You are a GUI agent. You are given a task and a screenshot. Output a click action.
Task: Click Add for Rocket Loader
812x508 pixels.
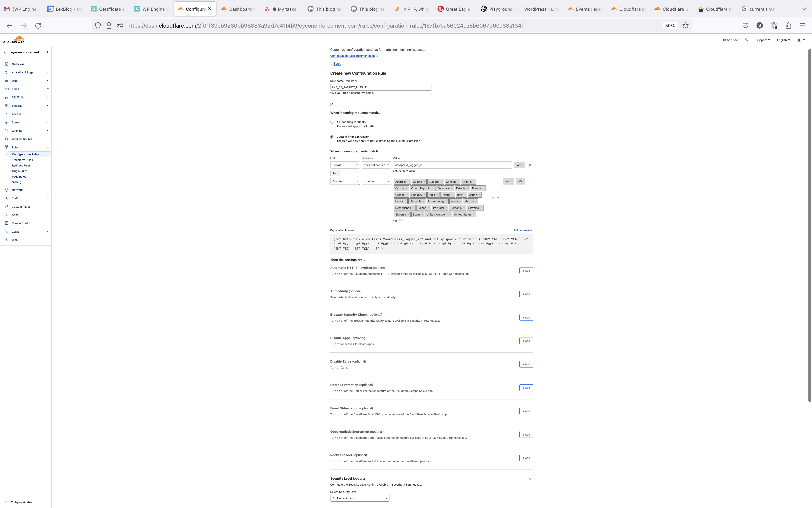526,458
